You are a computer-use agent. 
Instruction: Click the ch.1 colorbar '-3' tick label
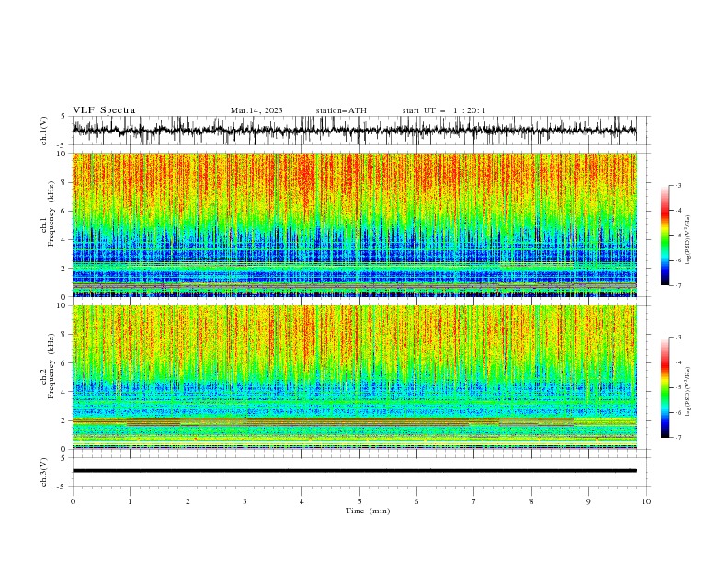(x=678, y=185)
